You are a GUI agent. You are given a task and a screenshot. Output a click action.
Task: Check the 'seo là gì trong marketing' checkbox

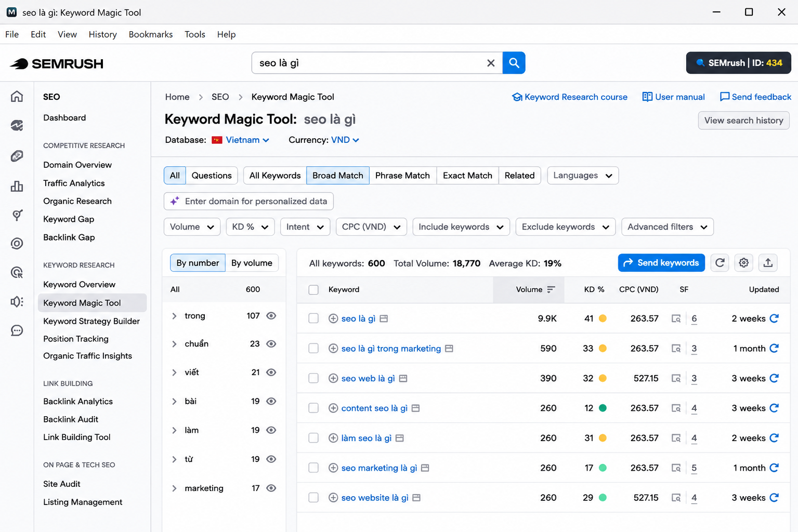(x=313, y=349)
